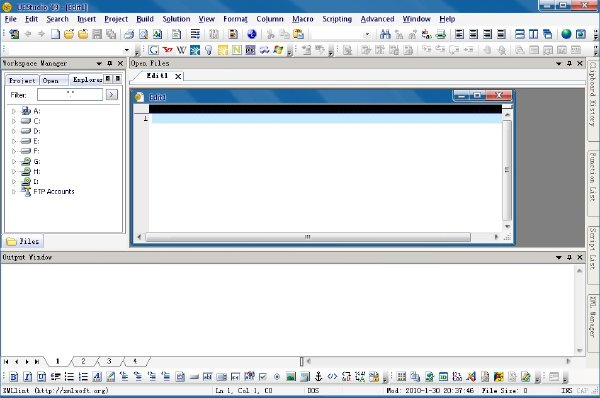The image size is (600, 398).
Task: Tile windows vertically icon
Action: [x=533, y=34]
